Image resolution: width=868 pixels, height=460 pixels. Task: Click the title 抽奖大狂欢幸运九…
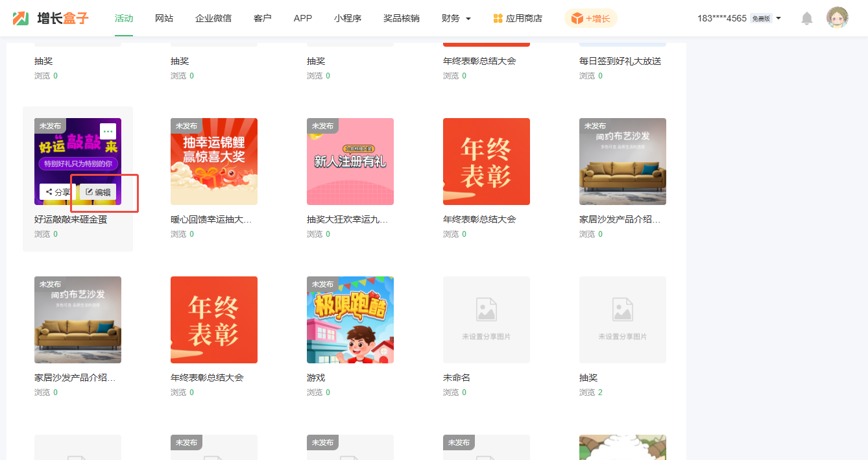[x=348, y=219]
